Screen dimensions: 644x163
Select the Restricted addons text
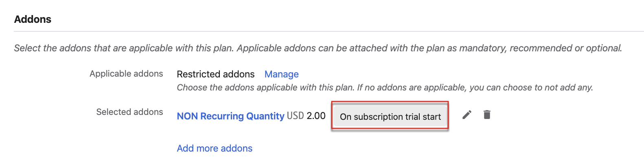coord(215,74)
